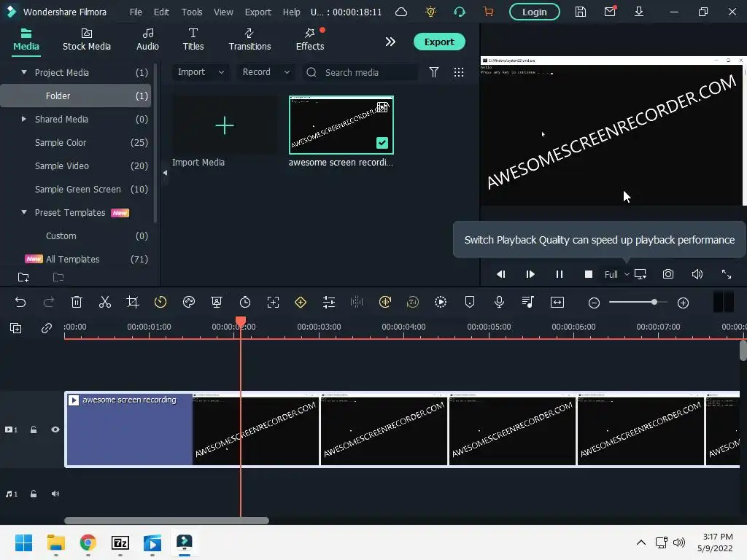Delete the selected clip with trash icon
Viewport: 747px width, 560px height.
pyautogui.click(x=76, y=302)
